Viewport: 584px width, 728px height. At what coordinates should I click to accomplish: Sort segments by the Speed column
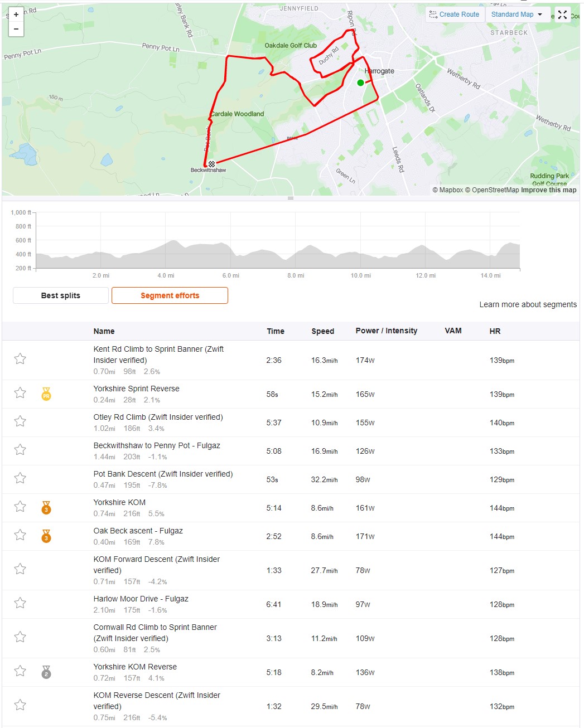323,331
